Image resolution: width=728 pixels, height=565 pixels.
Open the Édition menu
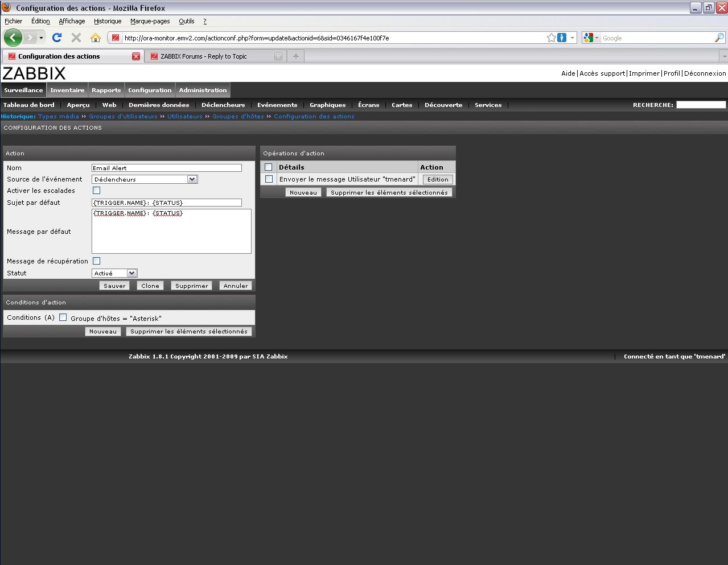(x=40, y=21)
